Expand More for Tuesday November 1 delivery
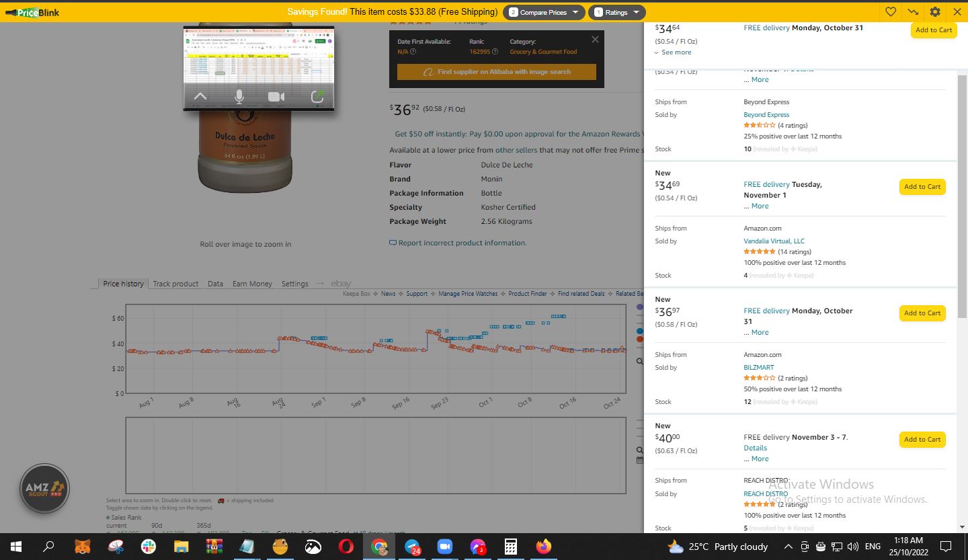Image resolution: width=968 pixels, height=560 pixels. pyautogui.click(x=760, y=206)
